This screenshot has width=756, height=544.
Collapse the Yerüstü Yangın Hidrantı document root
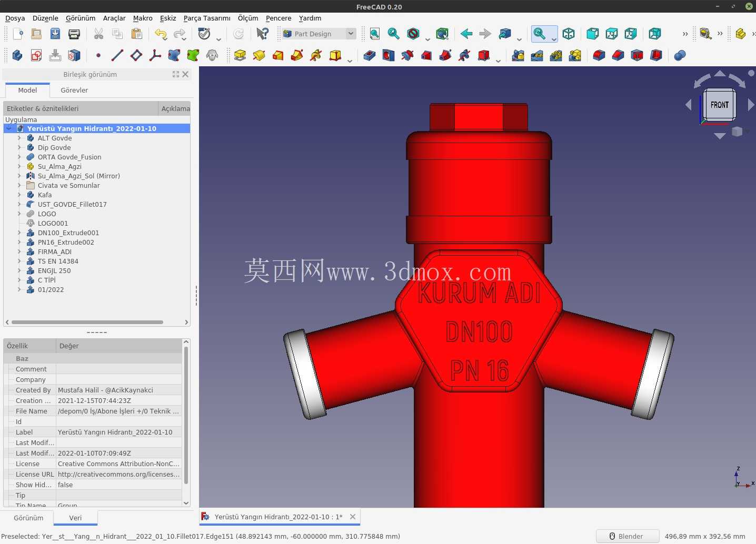9,128
